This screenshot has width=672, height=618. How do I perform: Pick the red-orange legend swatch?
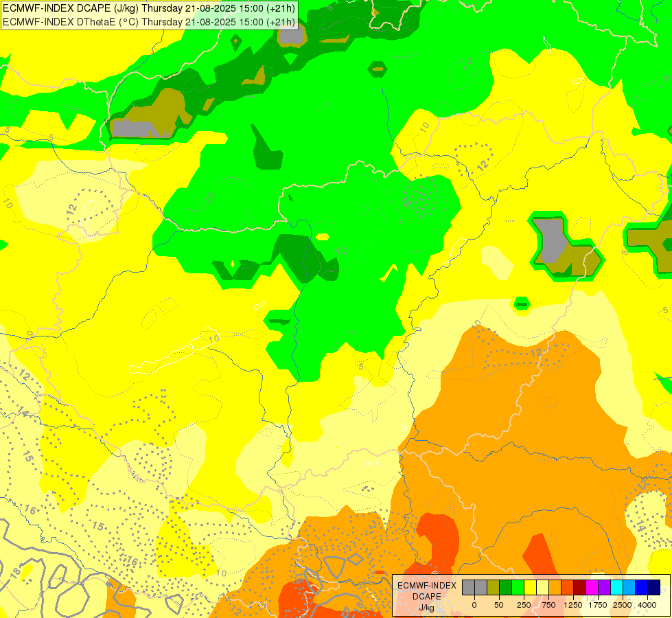[568, 587]
